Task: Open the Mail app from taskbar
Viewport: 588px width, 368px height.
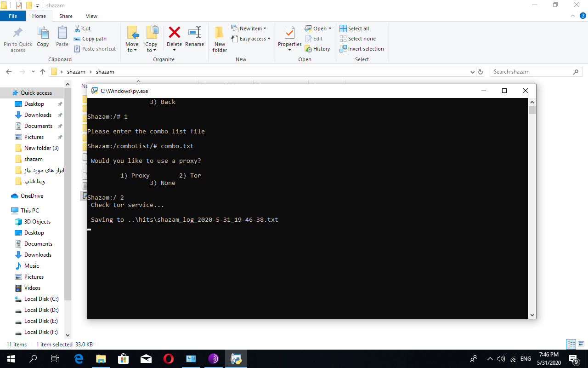Action: click(x=146, y=358)
